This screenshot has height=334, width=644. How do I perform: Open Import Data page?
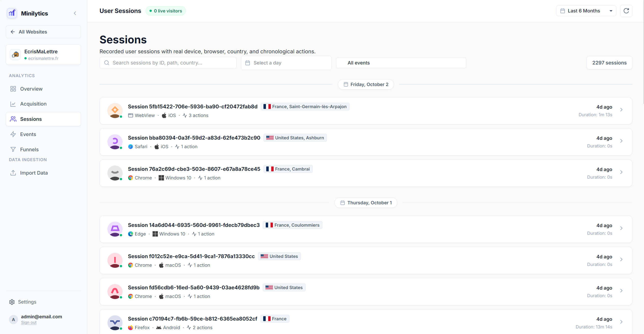43,173
